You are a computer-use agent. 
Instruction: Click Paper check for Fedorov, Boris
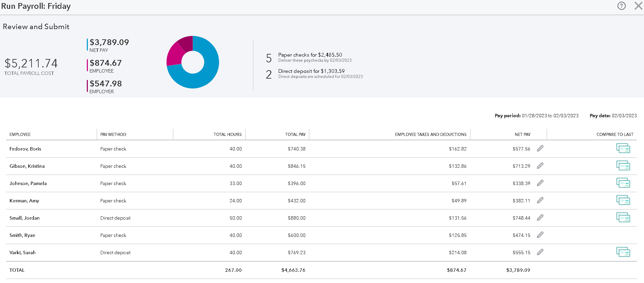pos(113,149)
